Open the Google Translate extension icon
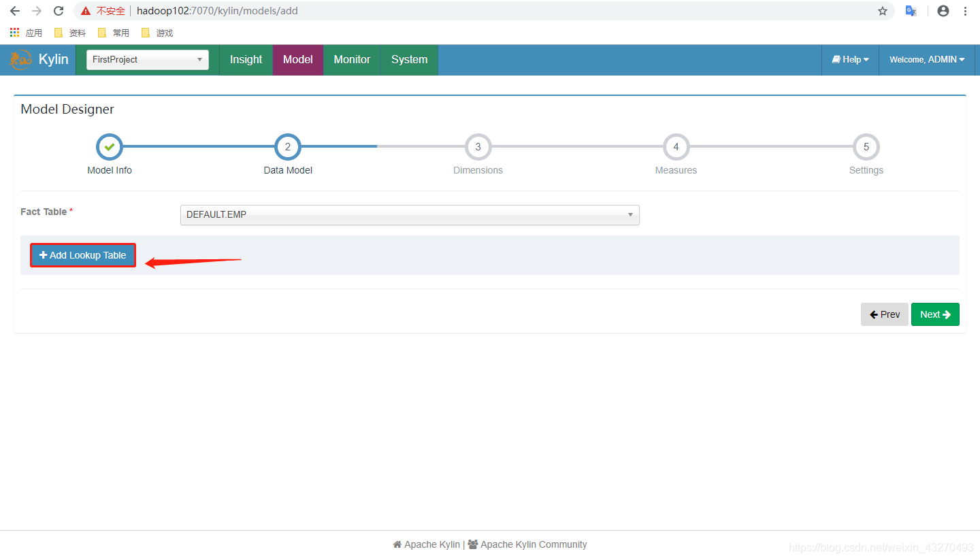 pyautogui.click(x=911, y=11)
